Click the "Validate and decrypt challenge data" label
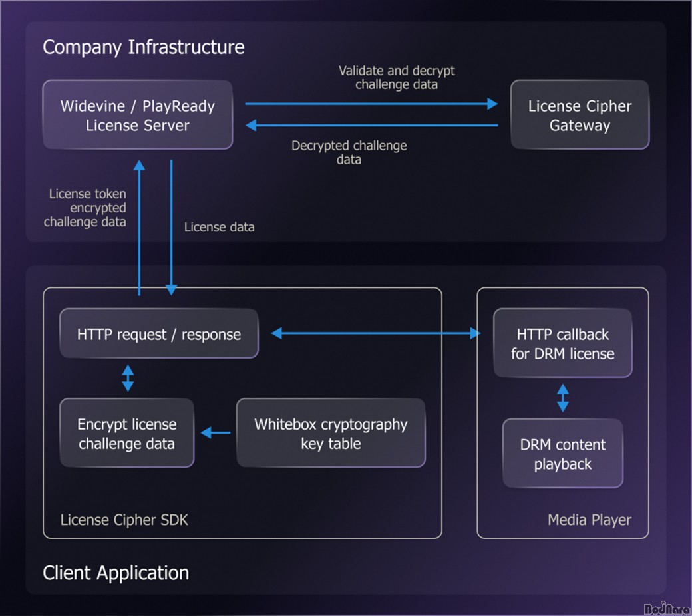This screenshot has width=692, height=616. coord(397,77)
